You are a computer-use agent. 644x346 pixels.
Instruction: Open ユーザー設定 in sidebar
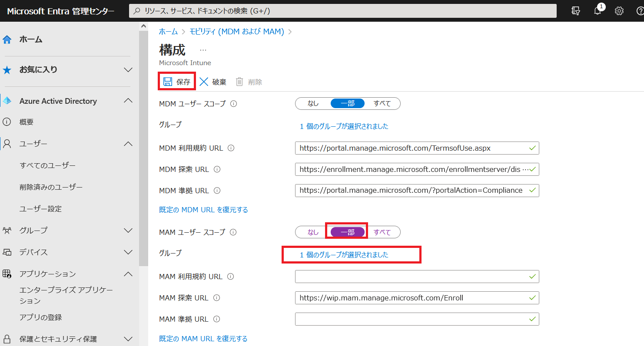[x=41, y=209]
